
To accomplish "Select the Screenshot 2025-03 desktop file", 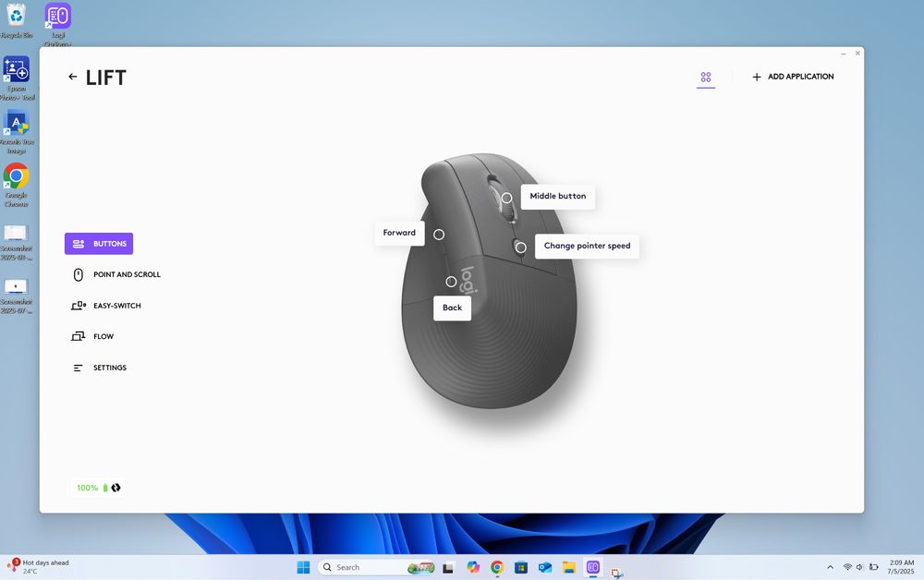I will coord(16,242).
